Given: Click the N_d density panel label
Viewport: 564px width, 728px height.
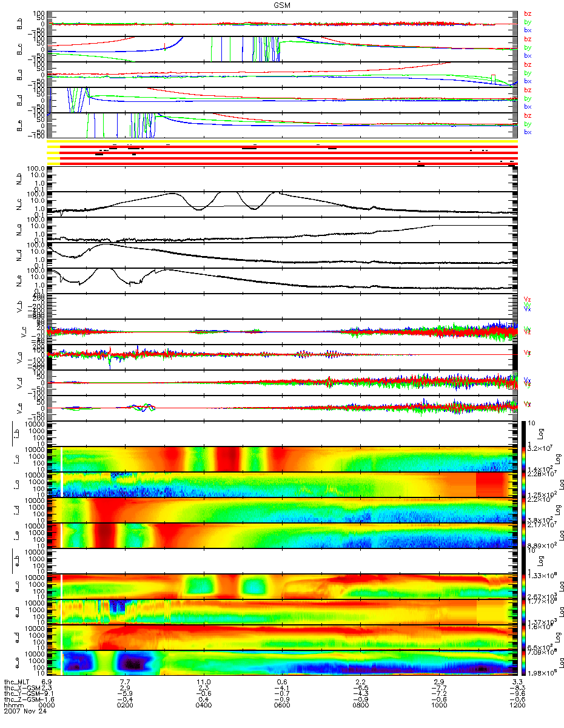Looking at the screenshot, I should tap(19, 255).
